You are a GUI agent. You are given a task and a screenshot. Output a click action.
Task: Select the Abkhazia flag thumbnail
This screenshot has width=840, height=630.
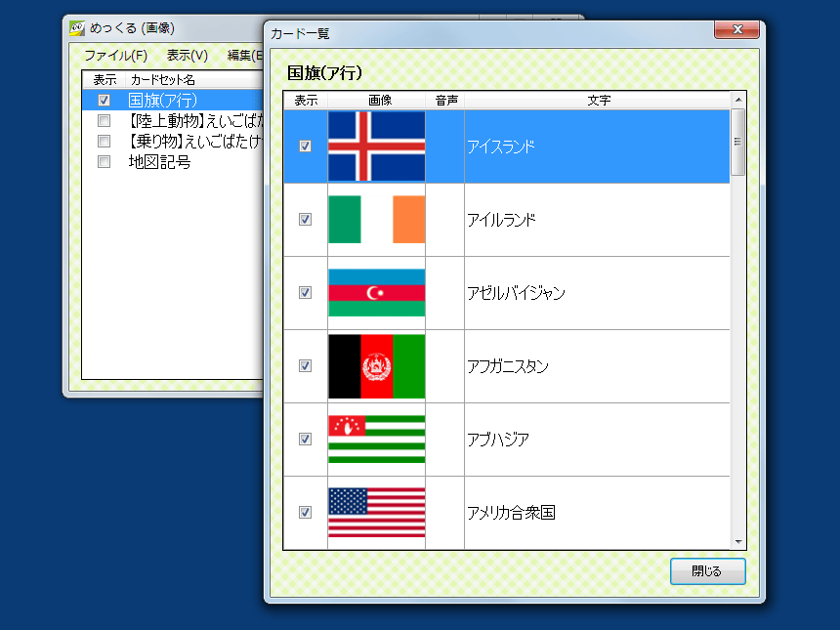[377, 440]
